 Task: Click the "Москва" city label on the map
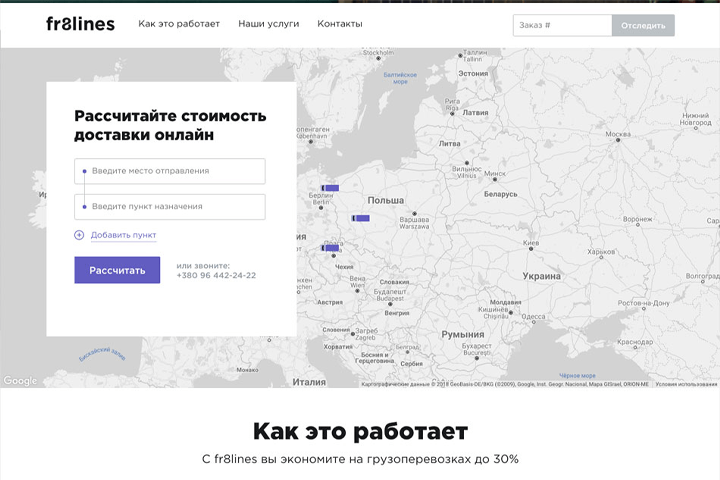(x=618, y=134)
